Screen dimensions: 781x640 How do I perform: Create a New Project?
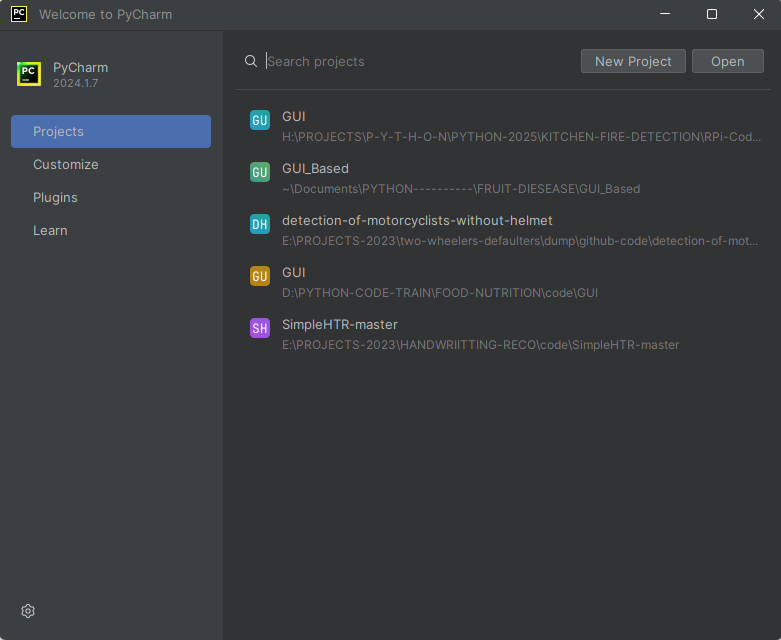point(633,61)
